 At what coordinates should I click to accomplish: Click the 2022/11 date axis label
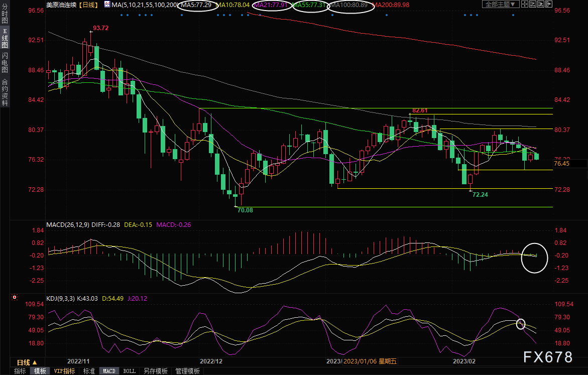coord(78,361)
